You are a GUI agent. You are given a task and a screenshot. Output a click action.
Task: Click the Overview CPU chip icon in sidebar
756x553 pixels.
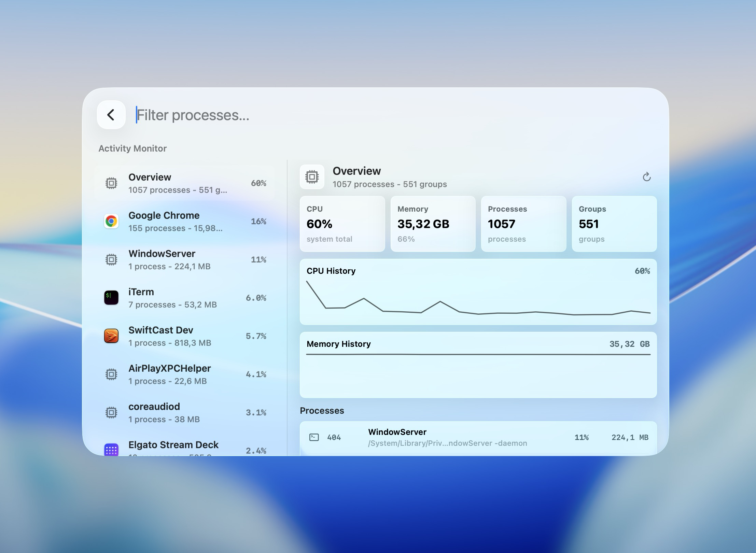point(111,183)
